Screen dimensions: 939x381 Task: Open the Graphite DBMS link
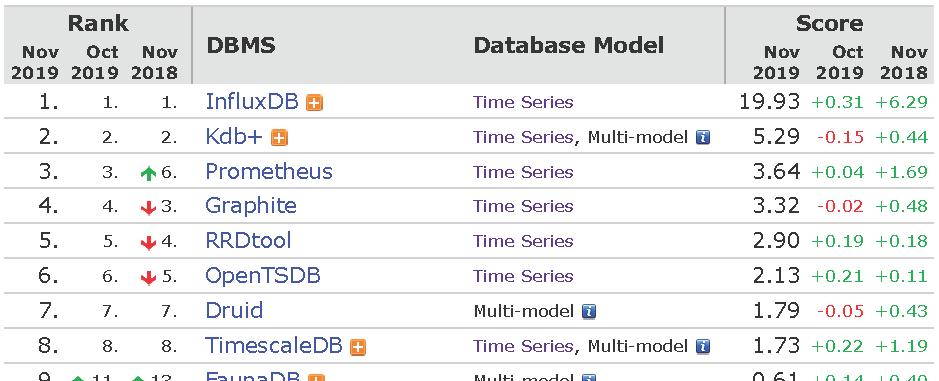pos(250,206)
